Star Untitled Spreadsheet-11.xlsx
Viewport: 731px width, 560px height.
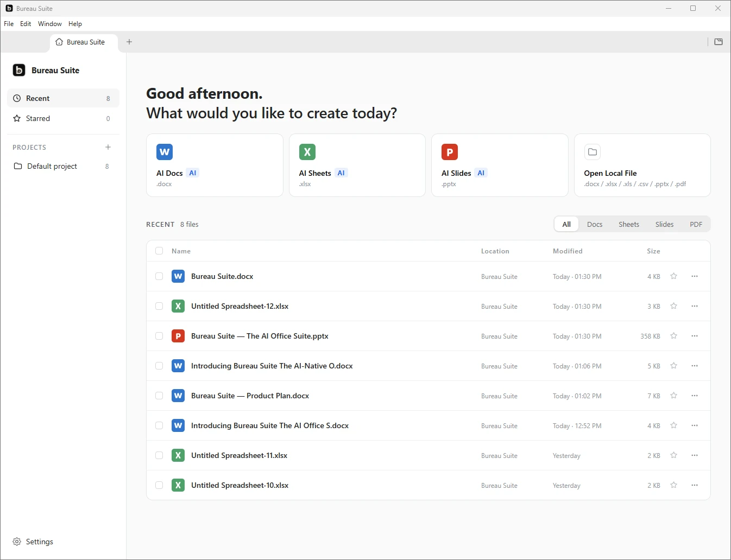tap(673, 455)
